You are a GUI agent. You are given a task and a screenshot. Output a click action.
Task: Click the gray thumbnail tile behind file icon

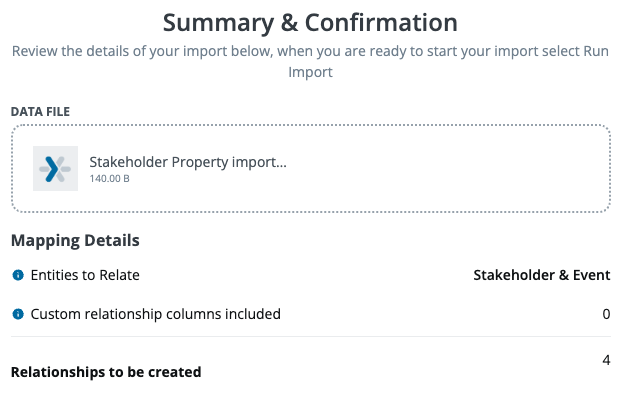(55, 169)
